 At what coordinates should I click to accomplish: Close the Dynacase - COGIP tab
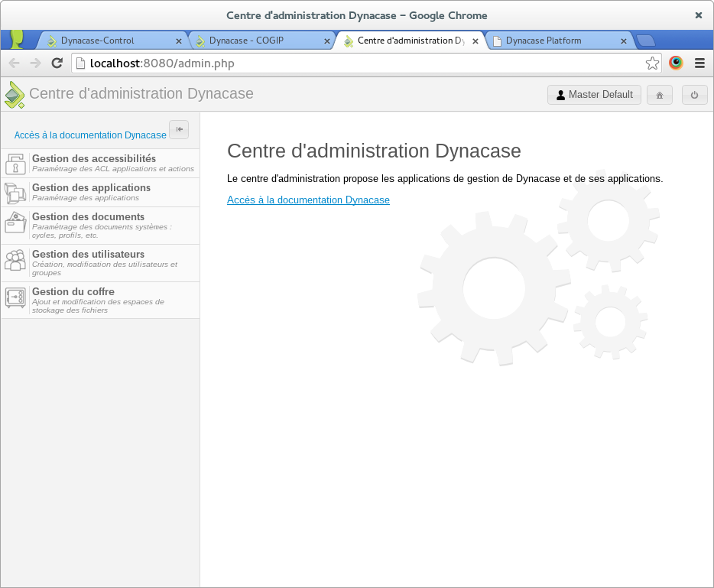click(327, 41)
